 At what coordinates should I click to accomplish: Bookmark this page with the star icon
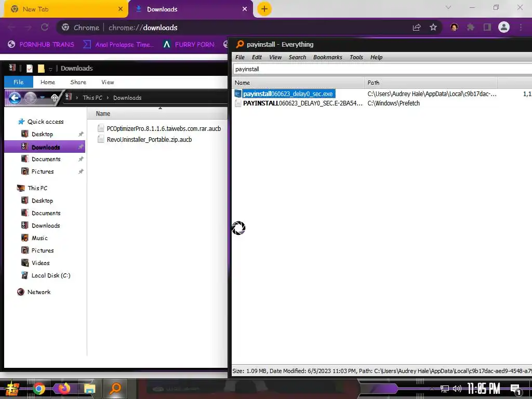pyautogui.click(x=433, y=28)
